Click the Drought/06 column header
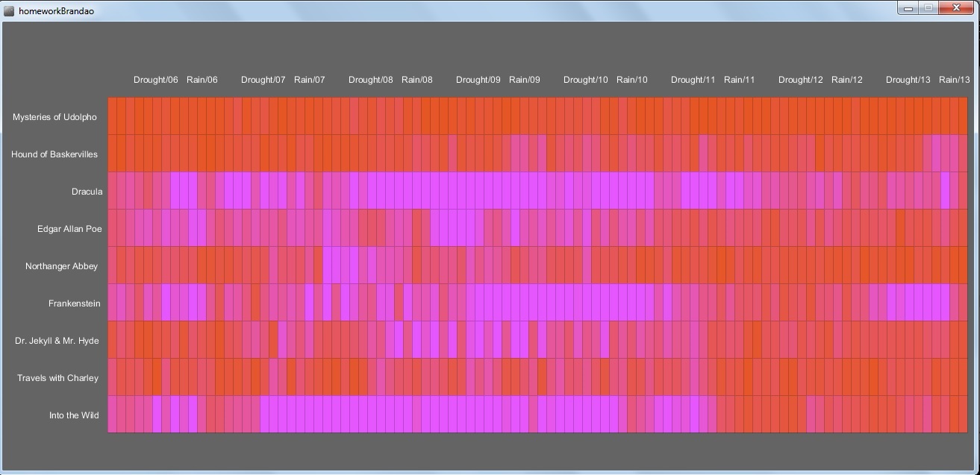The image size is (980, 475). pos(156,80)
